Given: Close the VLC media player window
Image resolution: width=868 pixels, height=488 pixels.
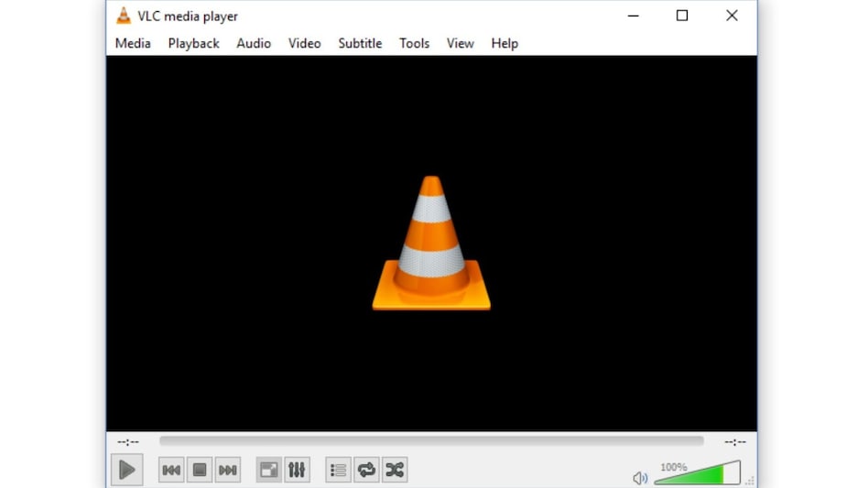Looking at the screenshot, I should coord(732,16).
